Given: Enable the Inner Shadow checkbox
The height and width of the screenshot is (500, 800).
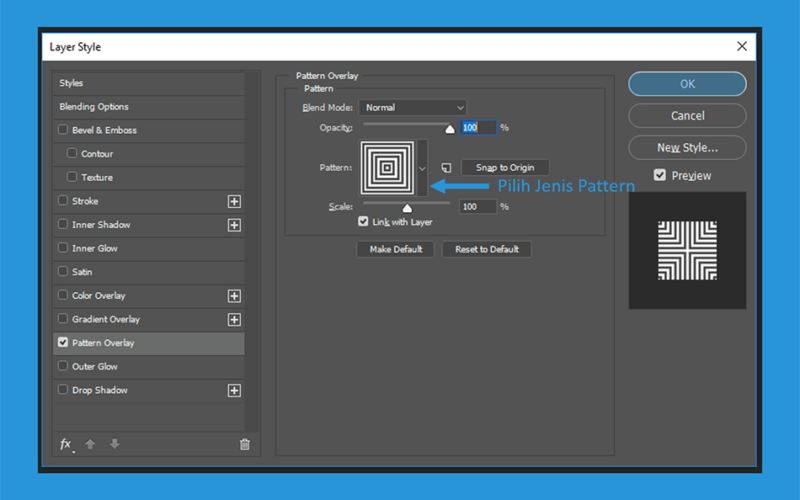Looking at the screenshot, I should pyautogui.click(x=63, y=224).
